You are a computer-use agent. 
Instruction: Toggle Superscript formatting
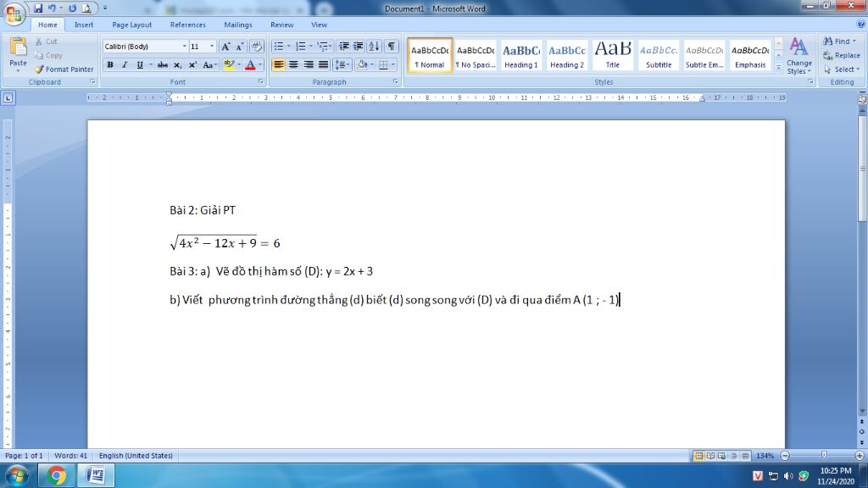pyautogui.click(x=192, y=64)
